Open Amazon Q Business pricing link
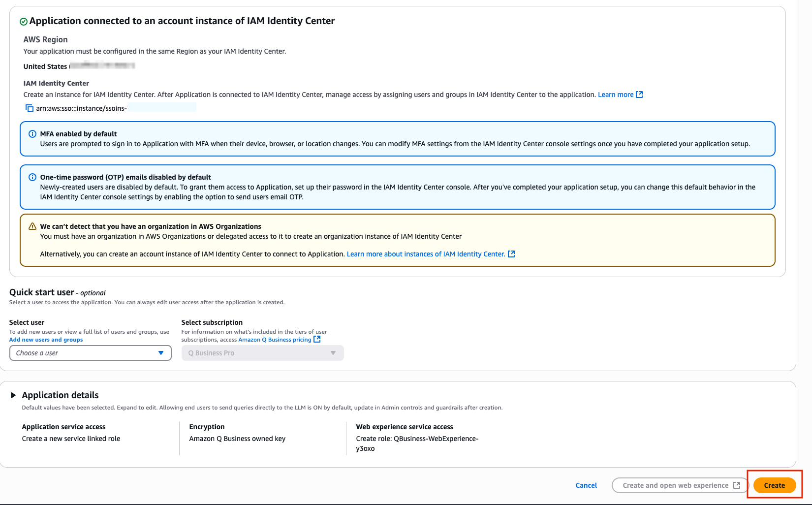Image resolution: width=812 pixels, height=505 pixels. pyautogui.click(x=275, y=340)
